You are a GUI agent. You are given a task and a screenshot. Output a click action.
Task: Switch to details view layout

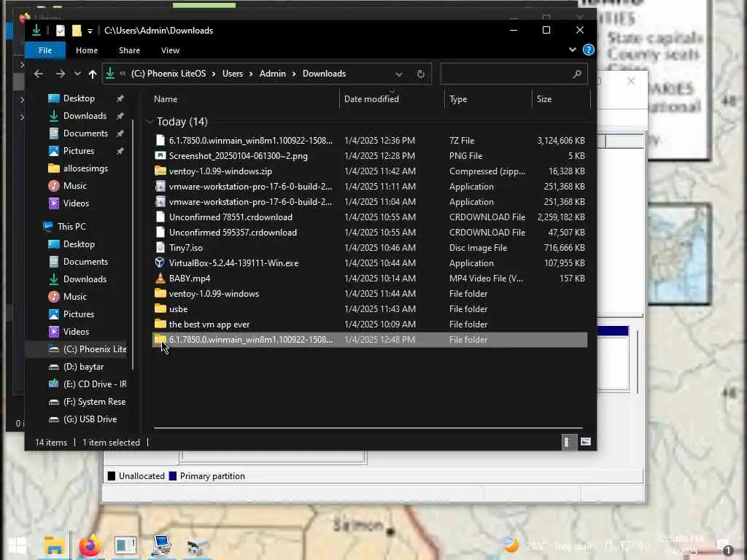pyautogui.click(x=568, y=443)
